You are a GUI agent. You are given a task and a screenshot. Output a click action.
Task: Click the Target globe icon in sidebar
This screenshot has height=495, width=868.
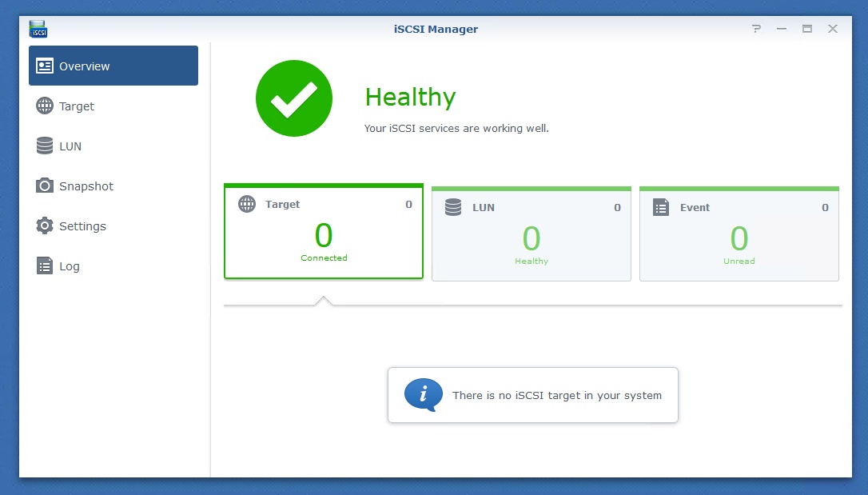[x=45, y=106]
